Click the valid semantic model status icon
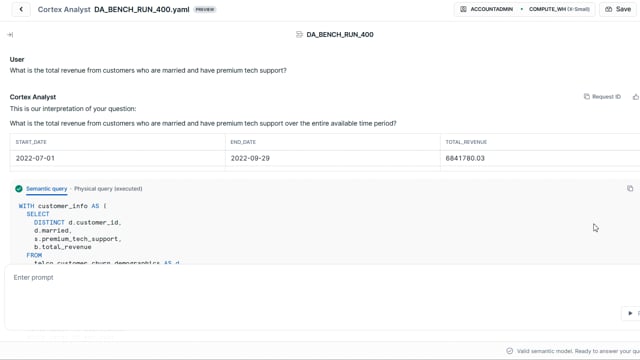 509,351
